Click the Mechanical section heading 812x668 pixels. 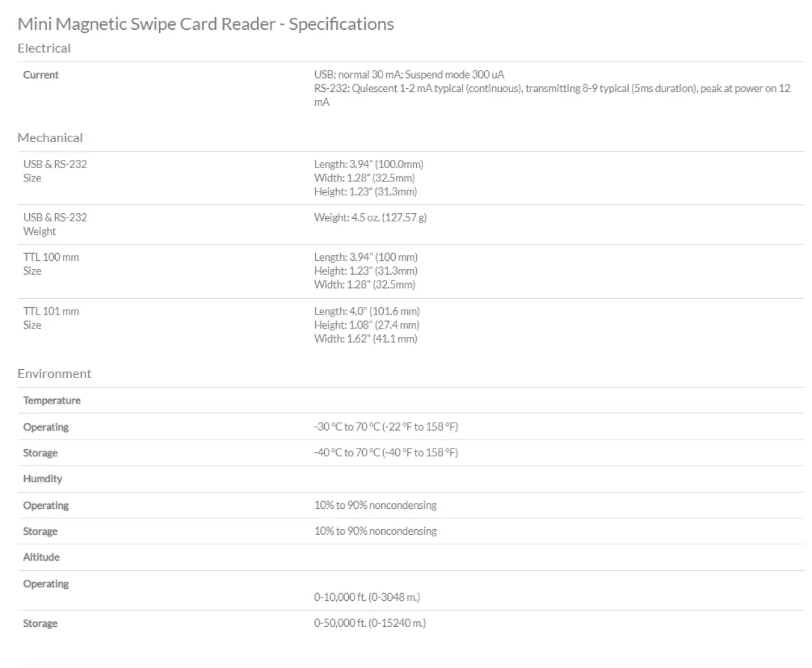coord(50,138)
